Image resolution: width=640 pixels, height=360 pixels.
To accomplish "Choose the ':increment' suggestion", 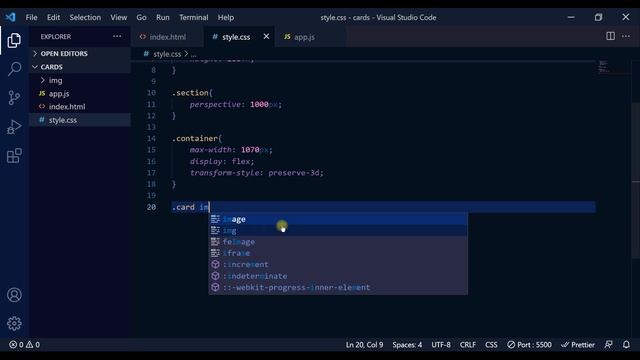I will click(x=338, y=264).
